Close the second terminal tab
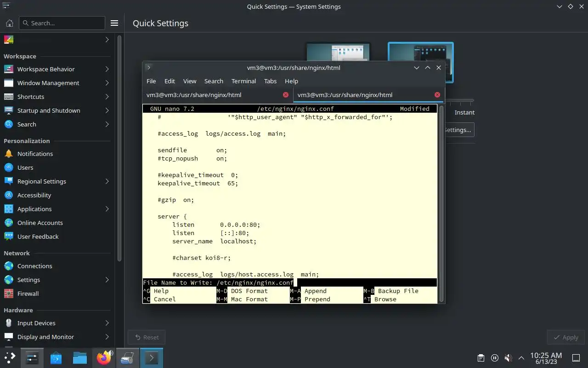Viewport: 588px width, 368px height. pyautogui.click(x=437, y=95)
